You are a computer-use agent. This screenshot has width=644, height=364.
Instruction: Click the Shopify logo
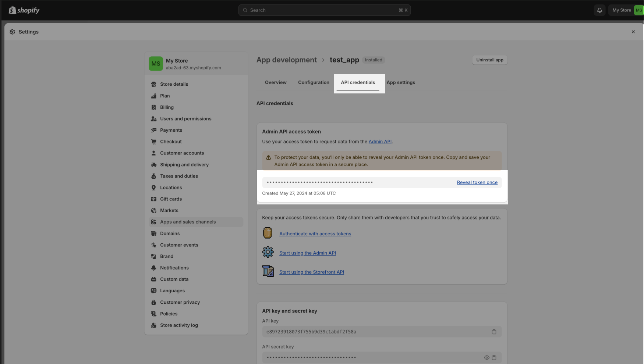24,10
